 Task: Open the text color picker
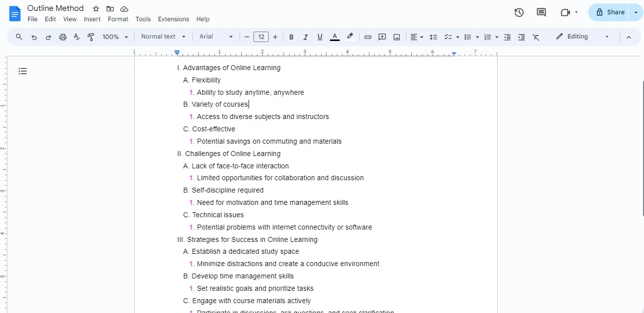334,37
